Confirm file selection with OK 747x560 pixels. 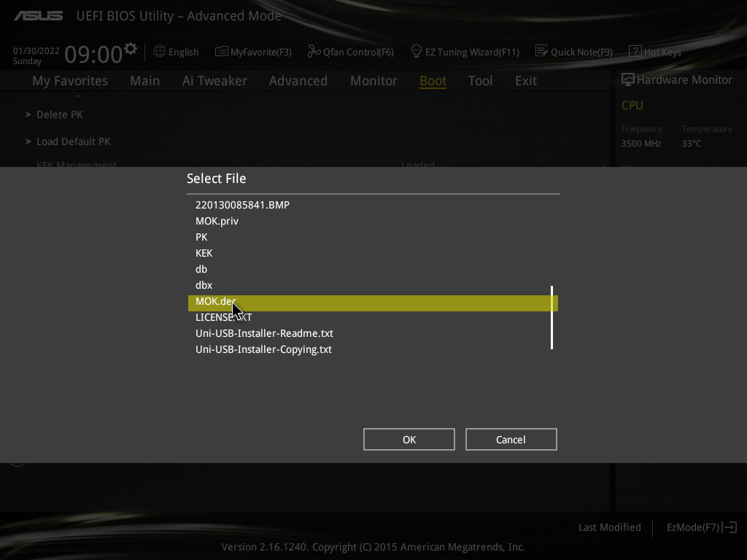coord(409,439)
